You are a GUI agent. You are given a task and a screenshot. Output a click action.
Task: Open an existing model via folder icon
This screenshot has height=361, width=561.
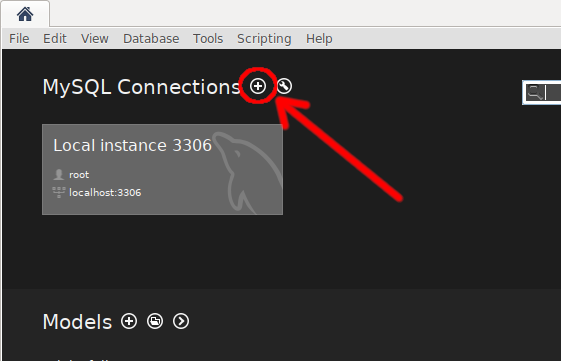tap(155, 321)
